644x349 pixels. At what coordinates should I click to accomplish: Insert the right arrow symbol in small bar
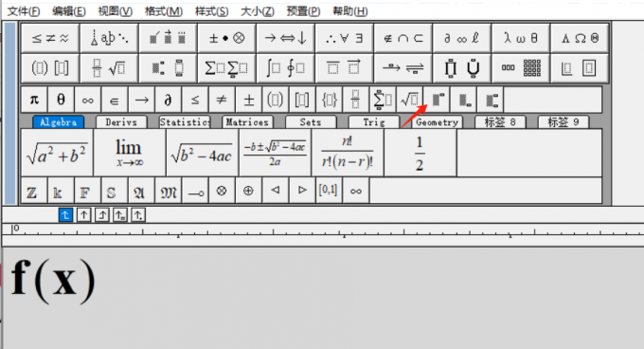[x=141, y=100]
